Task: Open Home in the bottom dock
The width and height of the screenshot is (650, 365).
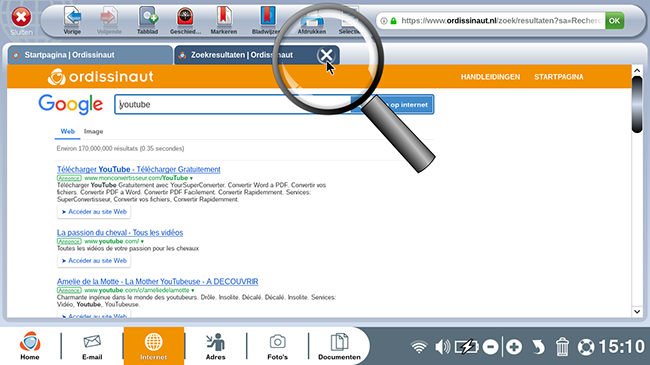Action: (30, 346)
